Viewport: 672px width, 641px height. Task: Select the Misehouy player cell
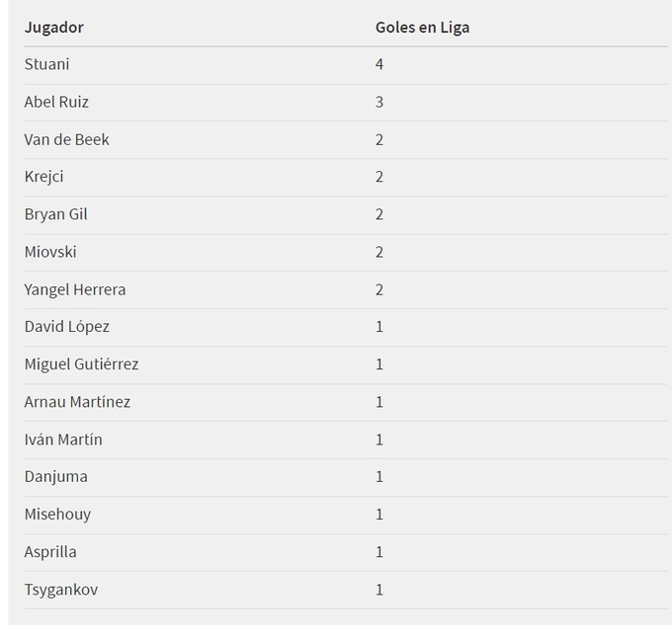pos(57,514)
